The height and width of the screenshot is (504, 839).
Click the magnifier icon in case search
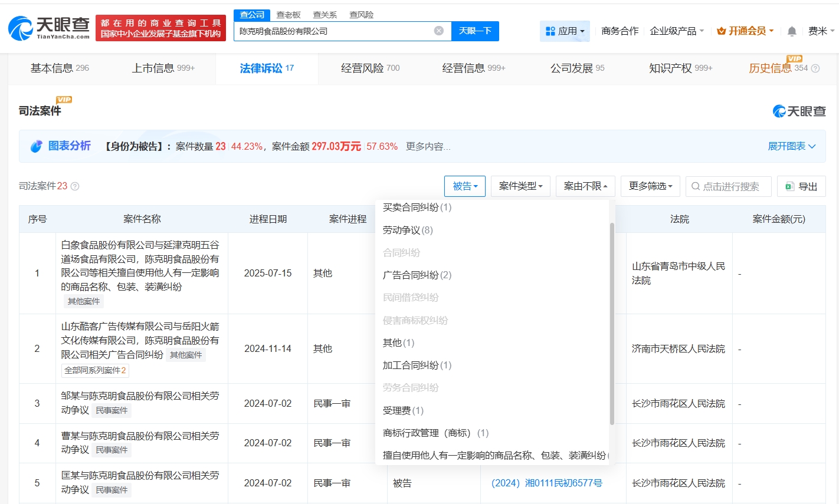point(696,186)
